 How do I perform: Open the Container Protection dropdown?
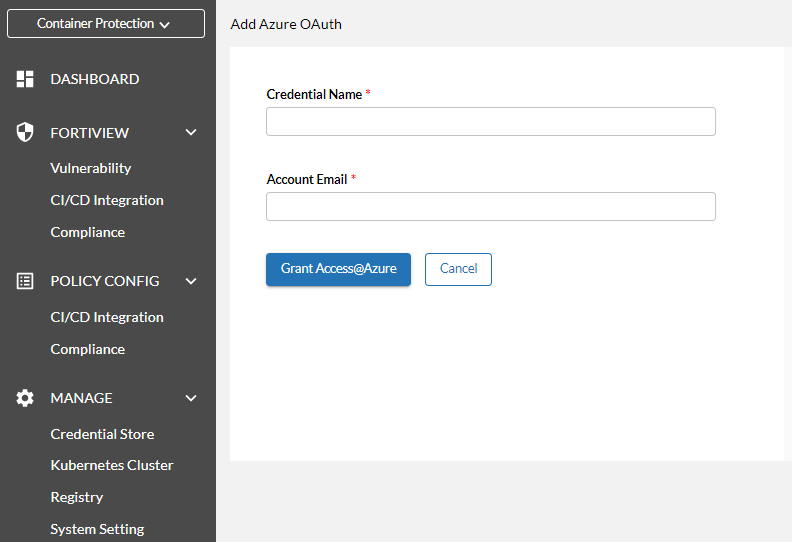click(105, 24)
